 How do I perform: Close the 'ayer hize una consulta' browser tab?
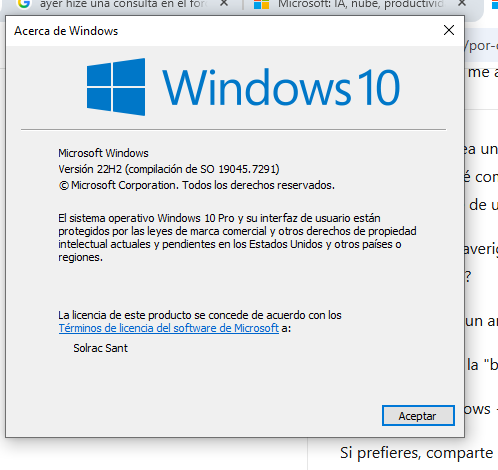(224, 3)
